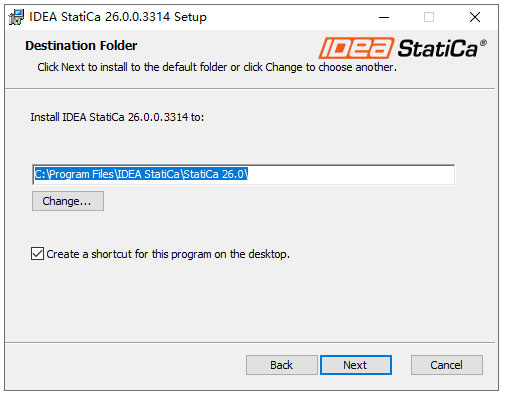The image size is (509, 394).
Task: Open the Change... folder browser
Action: tap(68, 201)
